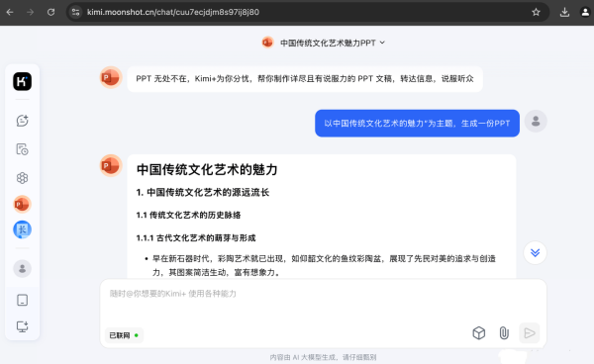Select the PPT assistant sidebar icon
The width and height of the screenshot is (594, 364).
(x=23, y=205)
